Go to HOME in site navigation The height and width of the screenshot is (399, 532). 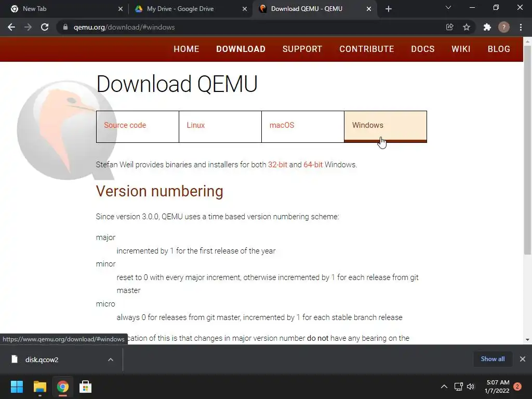tap(187, 49)
